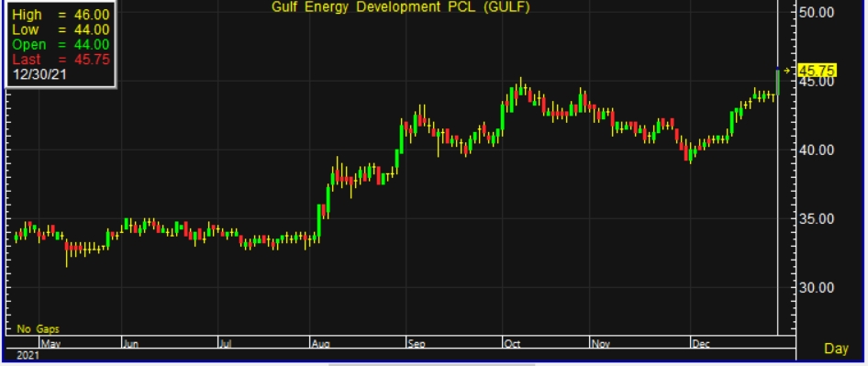Click the 'May' label on time axis
868x366 pixels.
(x=50, y=344)
